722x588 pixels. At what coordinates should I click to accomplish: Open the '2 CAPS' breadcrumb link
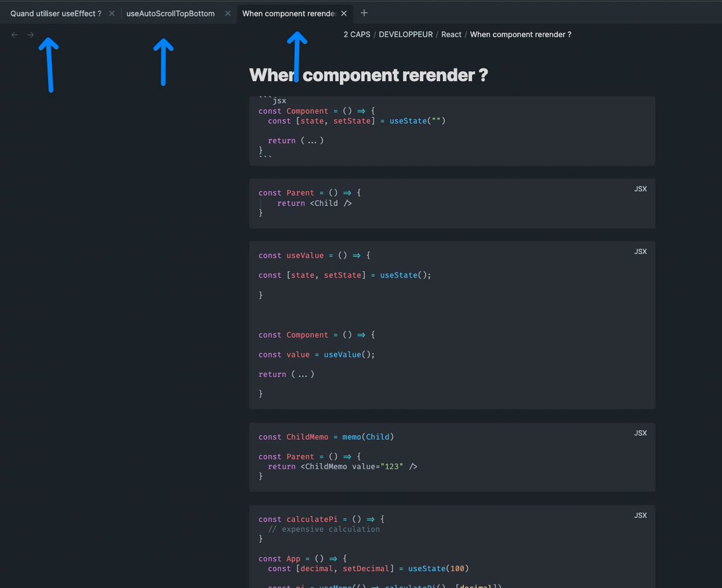[x=357, y=34]
